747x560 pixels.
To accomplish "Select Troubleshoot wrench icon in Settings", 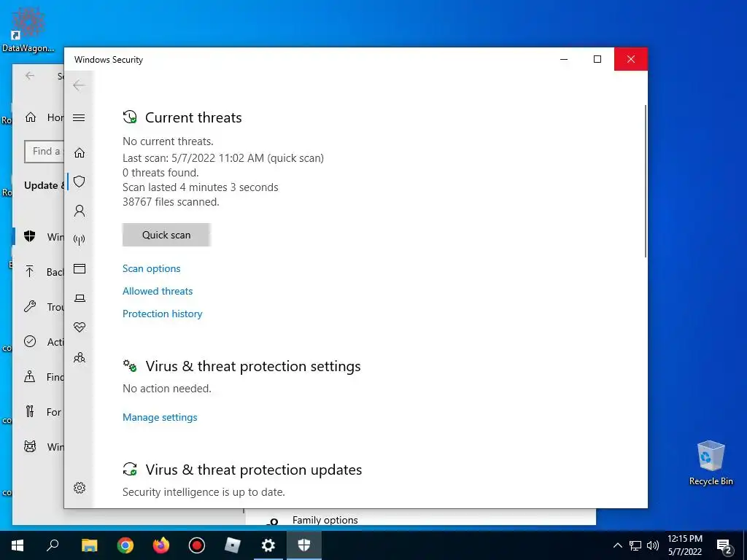I will (29, 307).
